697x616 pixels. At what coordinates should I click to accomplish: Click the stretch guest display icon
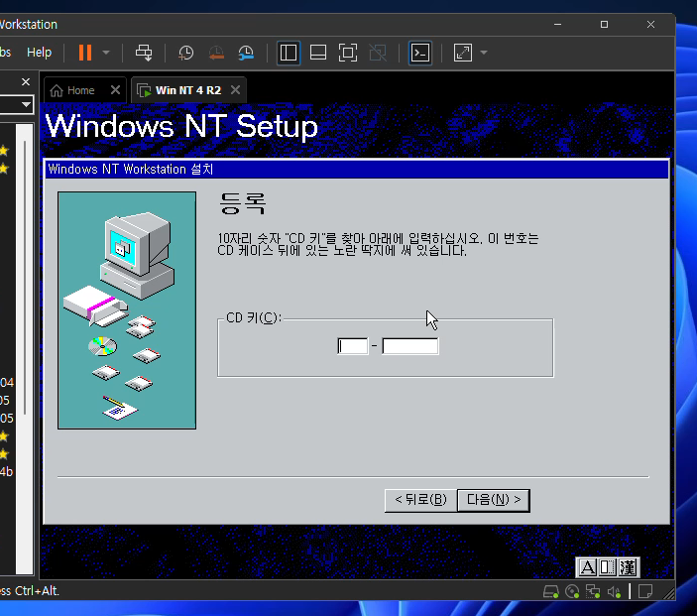coord(463,53)
